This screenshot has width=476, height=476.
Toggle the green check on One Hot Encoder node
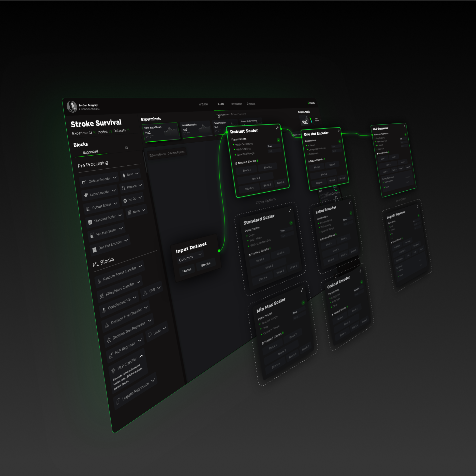pos(340,141)
